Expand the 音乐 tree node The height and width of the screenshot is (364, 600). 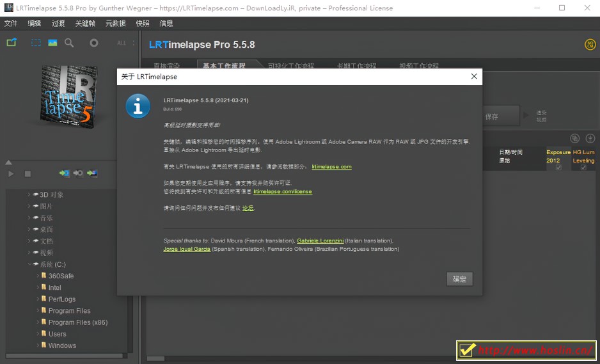coord(29,218)
